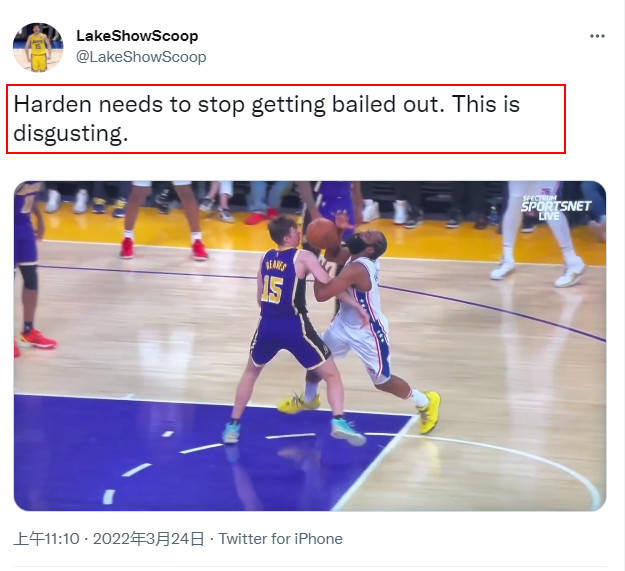The width and height of the screenshot is (625, 571).
Task: Open the attached basketball game photo
Action: (x=310, y=346)
